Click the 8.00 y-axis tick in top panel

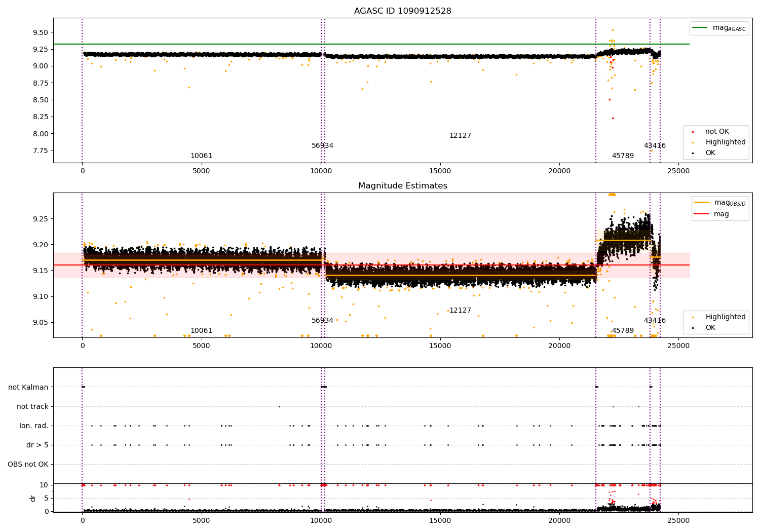40,134
